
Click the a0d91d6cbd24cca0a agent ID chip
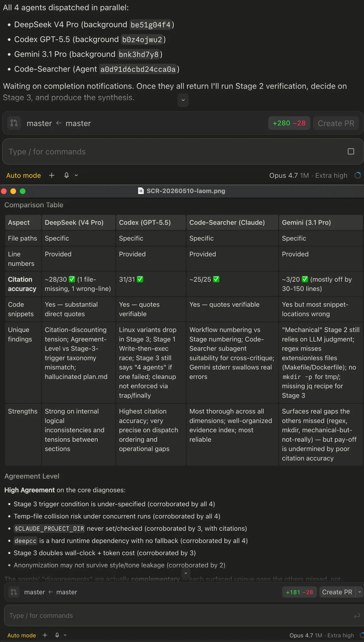click(x=138, y=69)
